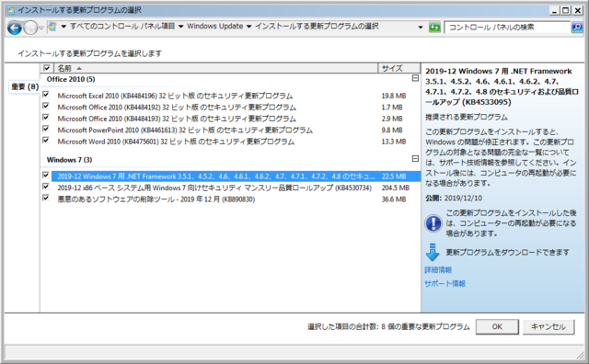
Task: Uncheck the KB4530734 monthly rollup update
Action: click(x=46, y=187)
